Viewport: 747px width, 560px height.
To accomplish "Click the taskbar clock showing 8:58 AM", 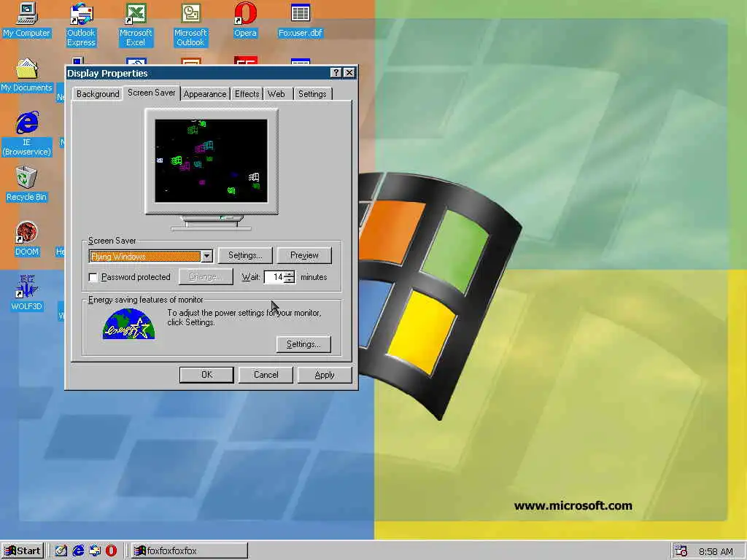I will 716,551.
